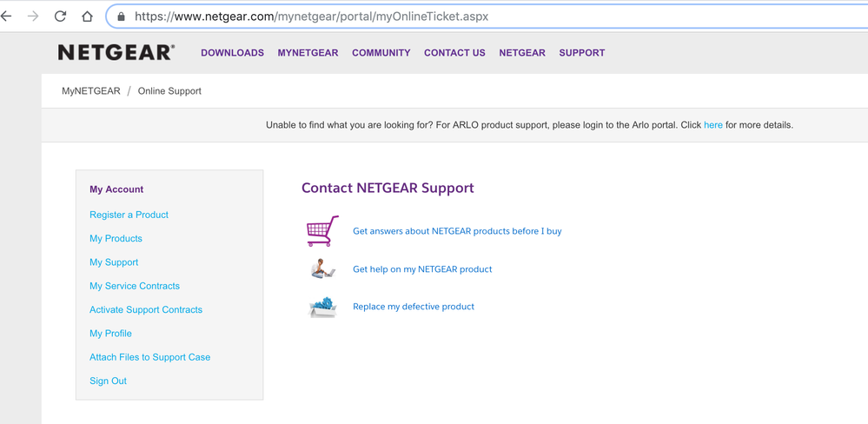Viewport: 868px width, 424px height.
Task: Open CONTACT US in navigation bar
Action: pyautogui.click(x=454, y=53)
